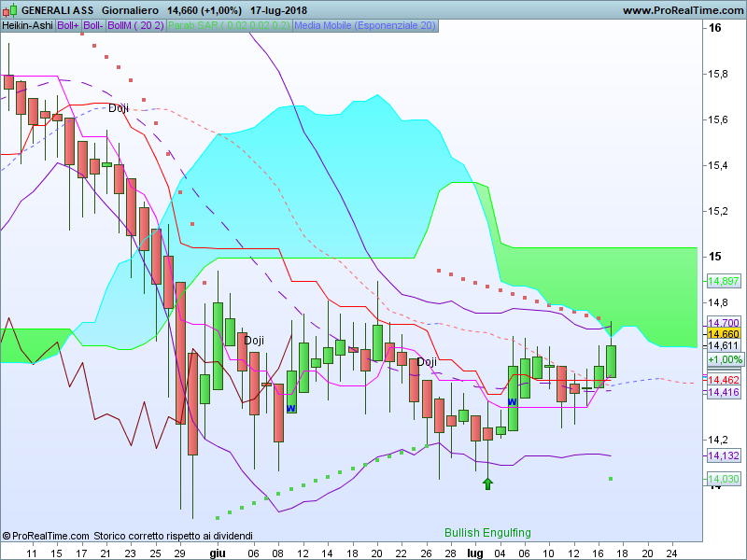Click the green Bullish Engulfing arrow marker
747x560 pixels.
(x=487, y=483)
